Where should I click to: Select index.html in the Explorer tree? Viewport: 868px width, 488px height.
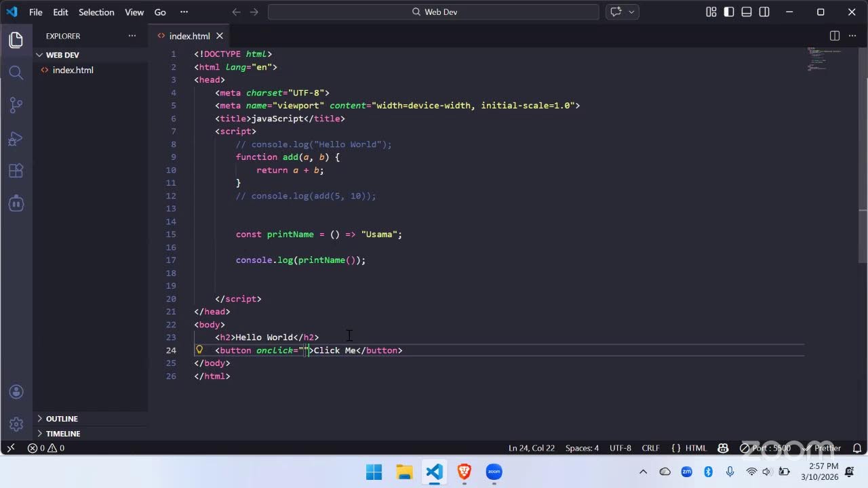pyautogui.click(x=90, y=70)
